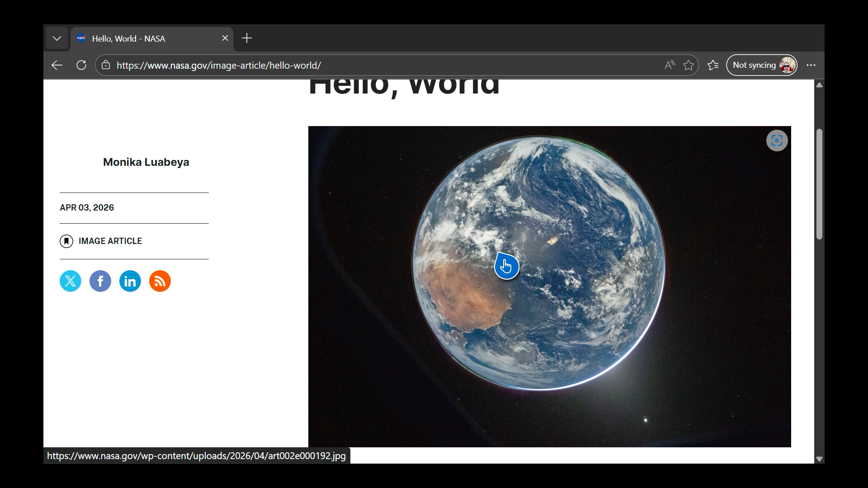Viewport: 868px width, 488px height.
Task: Share the article on X
Action: (70, 281)
